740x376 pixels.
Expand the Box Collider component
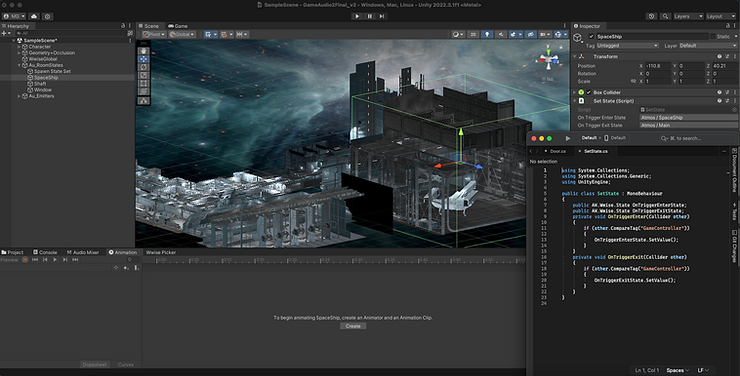coord(575,92)
